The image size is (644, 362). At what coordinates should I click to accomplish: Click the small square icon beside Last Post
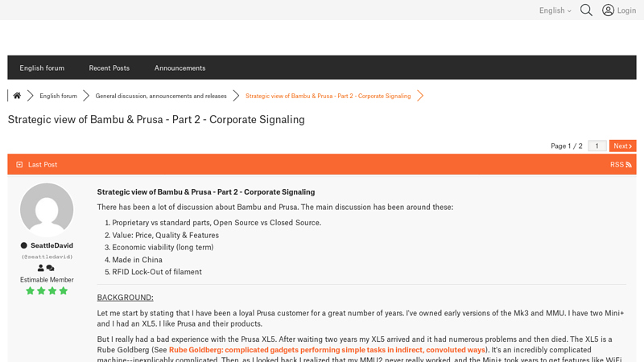pos(19,165)
